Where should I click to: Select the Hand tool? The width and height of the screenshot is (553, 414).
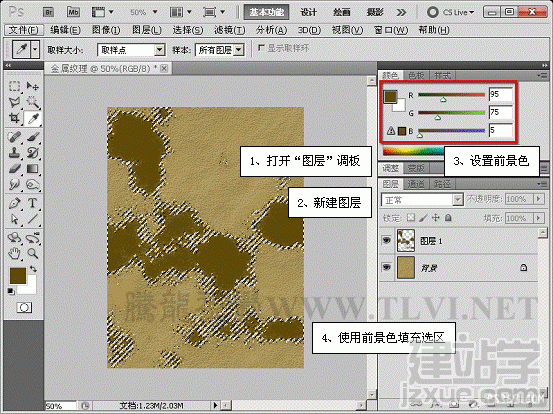click(14, 253)
